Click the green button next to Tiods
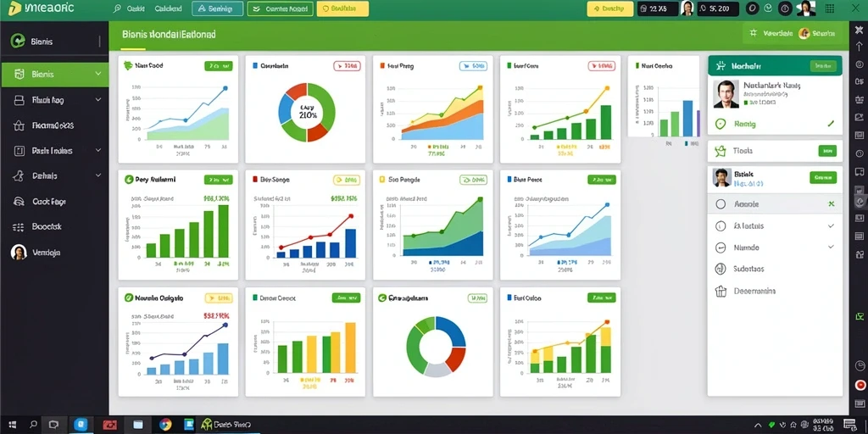The height and width of the screenshot is (434, 868). tap(827, 151)
